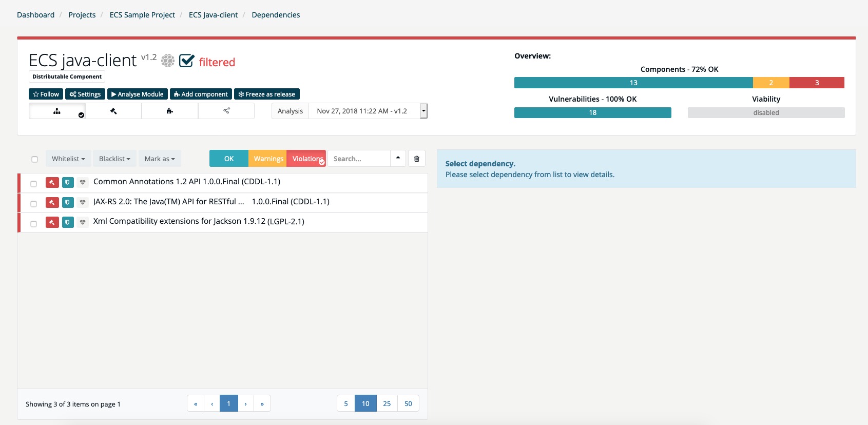Screen dimensions: 868x425
Task: Expand the Mark as dropdown
Action: tap(160, 159)
